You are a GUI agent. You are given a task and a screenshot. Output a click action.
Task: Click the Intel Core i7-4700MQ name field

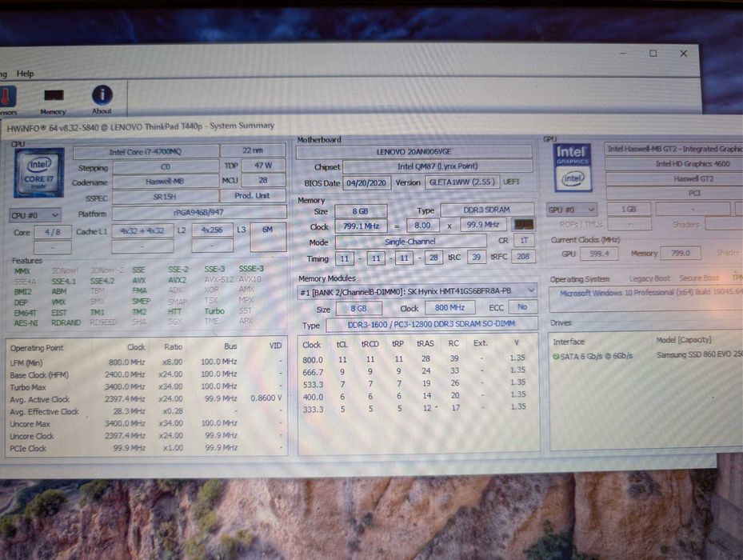pos(146,152)
